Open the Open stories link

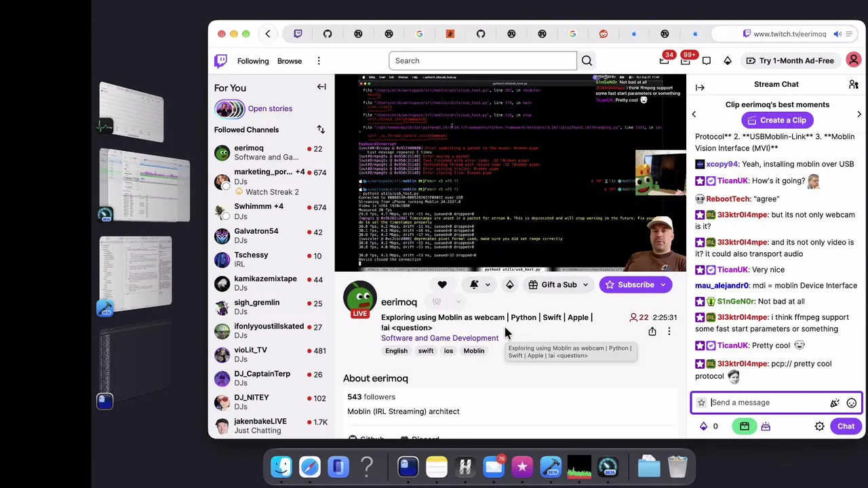click(x=270, y=108)
